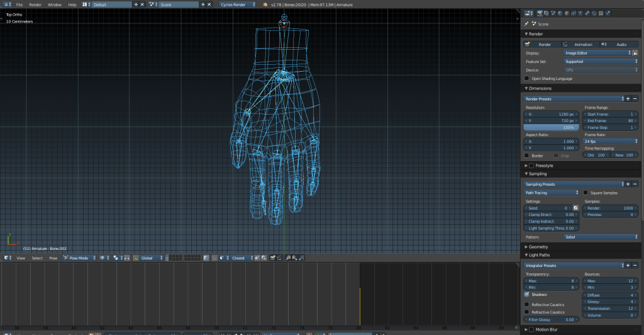This screenshot has height=335, width=644.
Task: Open the Pose Mode dropdown
Action: point(79,258)
